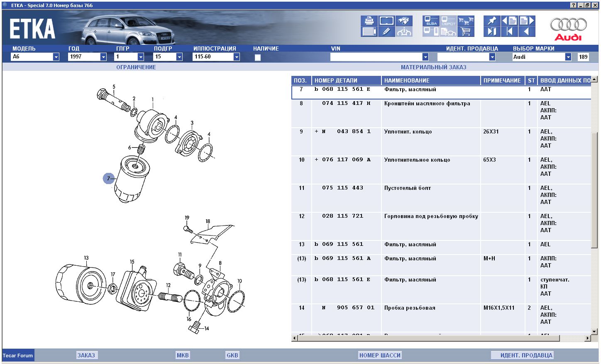Select part number 074 115 417 H

[346, 103]
